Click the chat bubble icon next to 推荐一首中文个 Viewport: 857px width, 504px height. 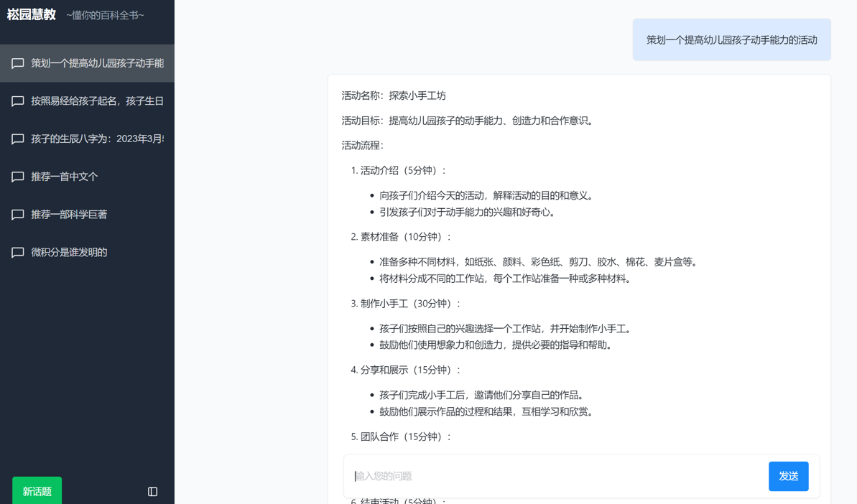[x=18, y=177]
